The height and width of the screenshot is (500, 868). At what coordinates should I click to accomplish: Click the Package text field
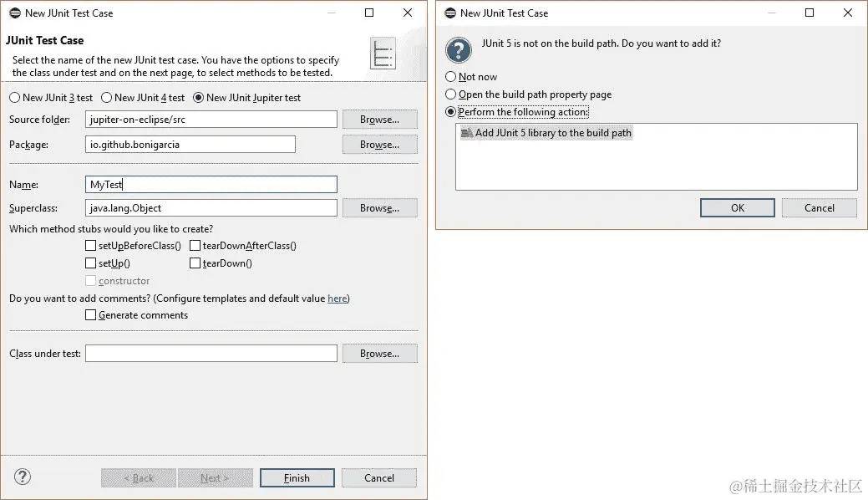click(x=190, y=144)
